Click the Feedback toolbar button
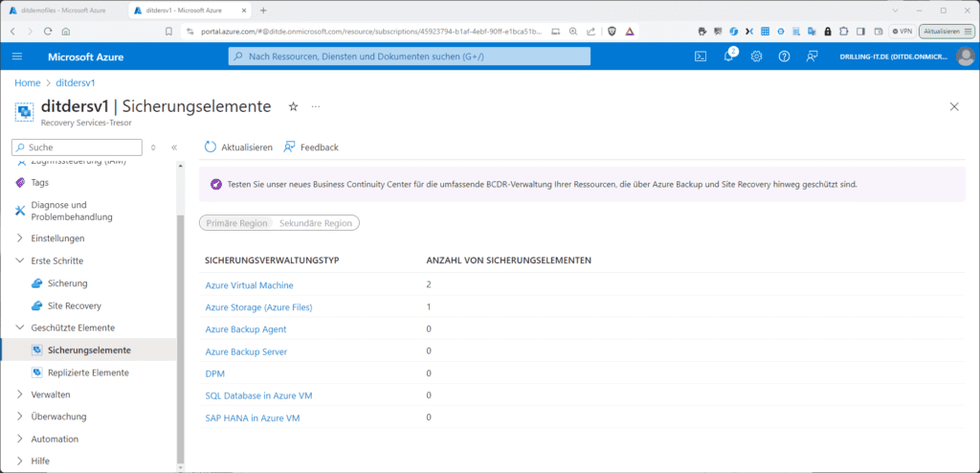Screen dimensions: 980x473 (x=311, y=147)
